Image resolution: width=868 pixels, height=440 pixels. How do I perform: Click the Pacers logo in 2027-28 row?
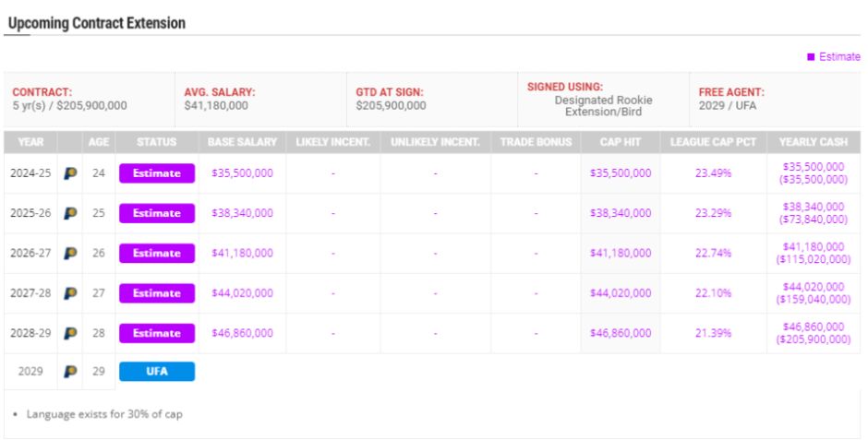tap(70, 293)
